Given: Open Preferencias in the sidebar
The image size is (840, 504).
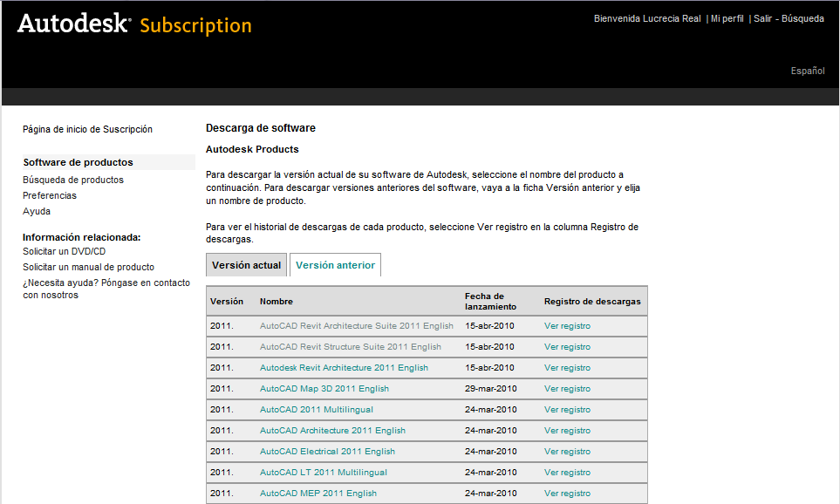Looking at the screenshot, I should tap(50, 195).
